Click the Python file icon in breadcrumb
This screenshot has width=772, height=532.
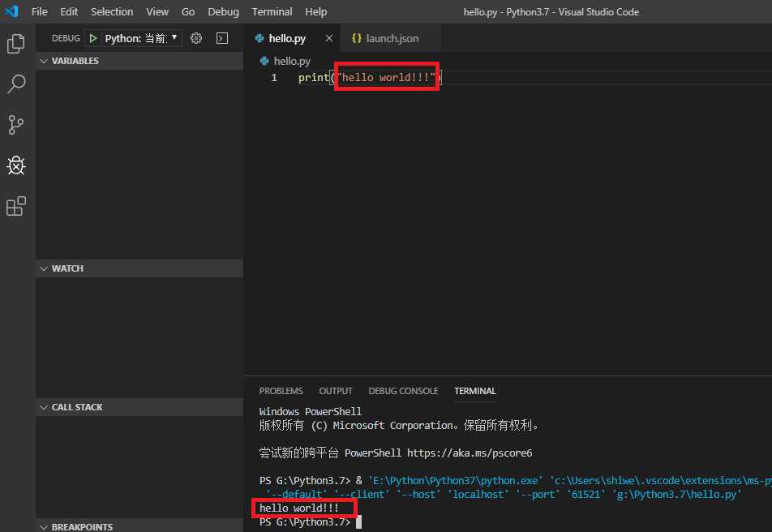coord(264,61)
